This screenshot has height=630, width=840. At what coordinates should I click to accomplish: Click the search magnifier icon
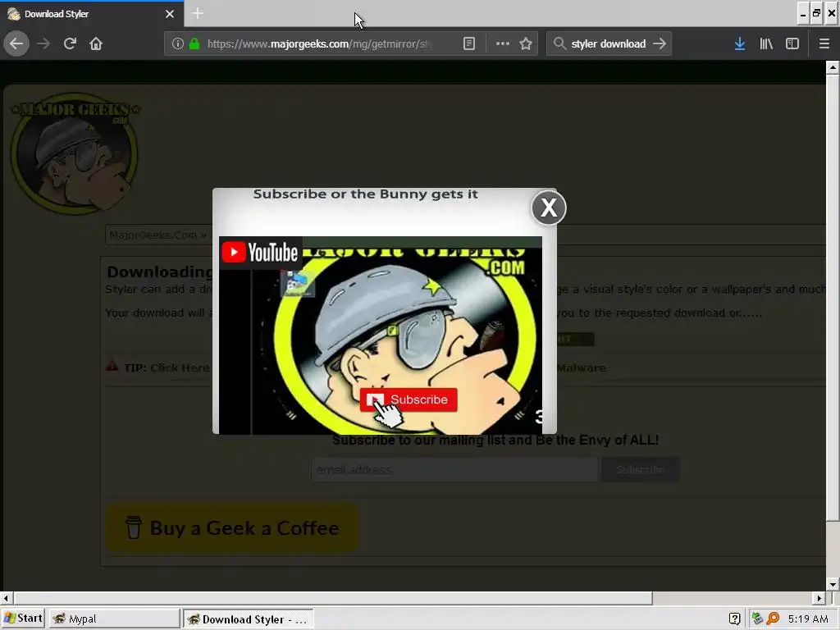[x=559, y=43]
